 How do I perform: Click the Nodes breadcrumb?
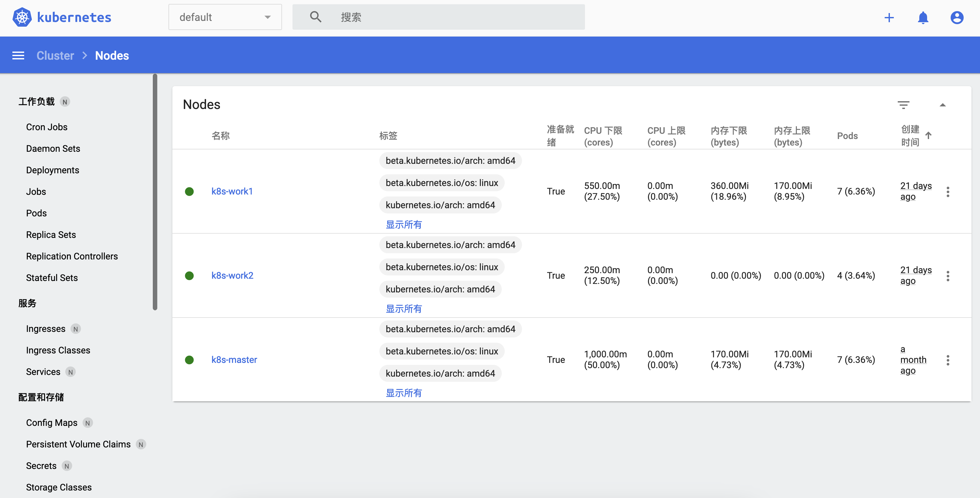(112, 55)
